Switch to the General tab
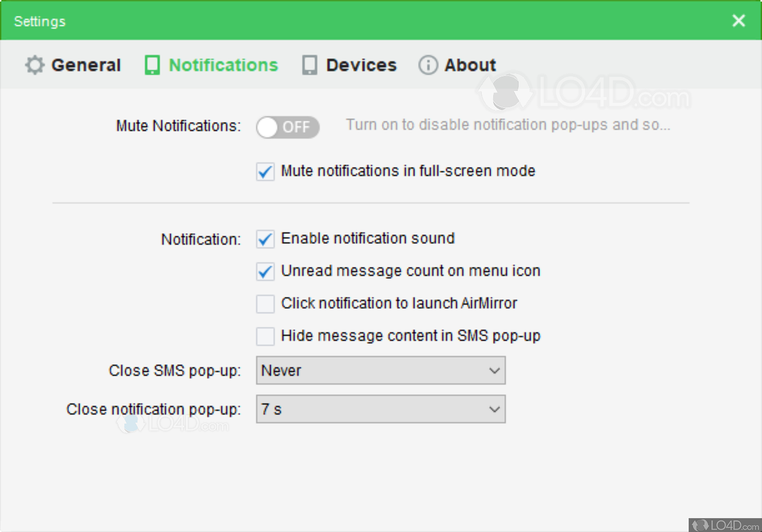762x532 pixels. [x=86, y=65]
